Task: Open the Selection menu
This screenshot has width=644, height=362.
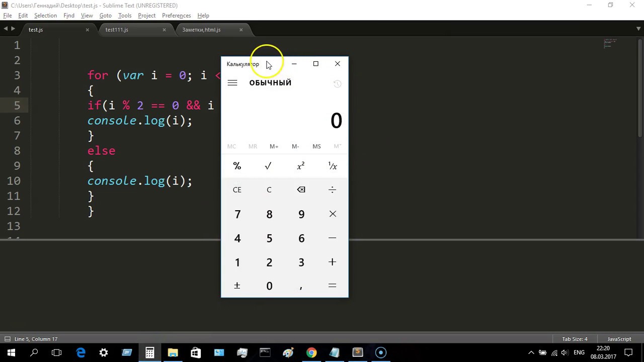Action: click(x=45, y=16)
